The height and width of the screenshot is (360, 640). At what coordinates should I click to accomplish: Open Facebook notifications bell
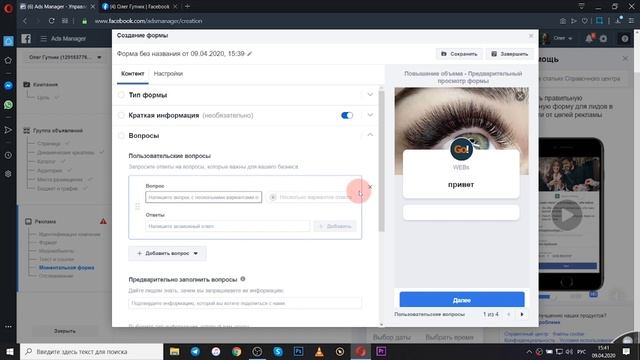tap(589, 38)
